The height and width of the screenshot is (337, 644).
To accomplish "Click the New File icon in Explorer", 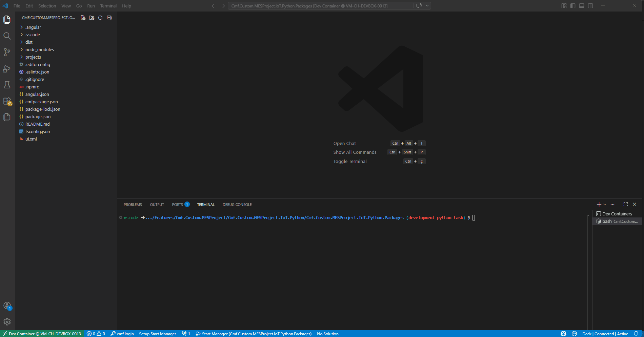I will coord(83,18).
